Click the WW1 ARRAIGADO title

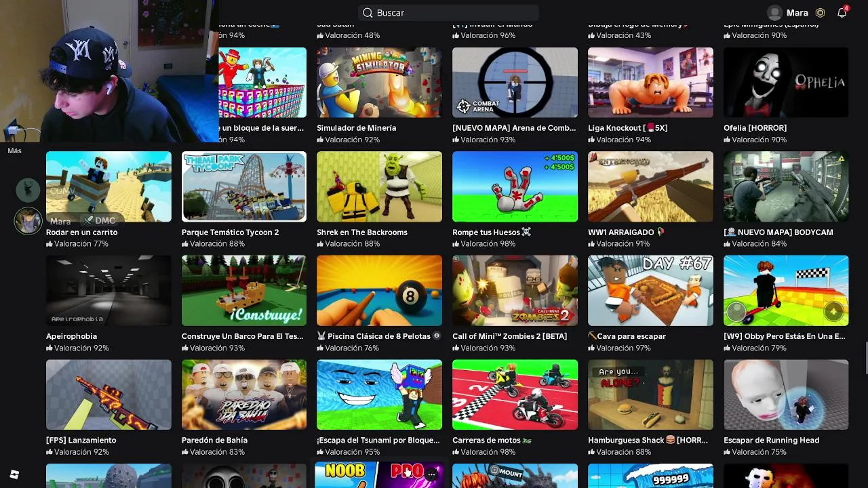(x=627, y=232)
